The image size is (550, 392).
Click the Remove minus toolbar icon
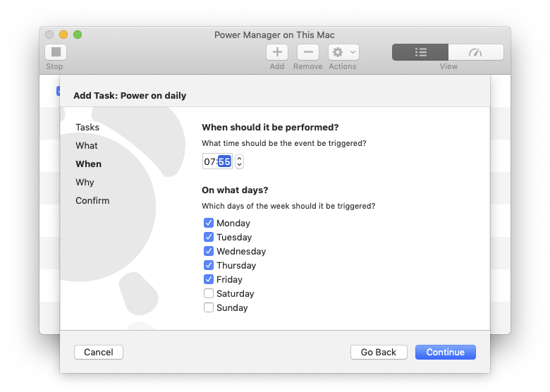coord(308,52)
